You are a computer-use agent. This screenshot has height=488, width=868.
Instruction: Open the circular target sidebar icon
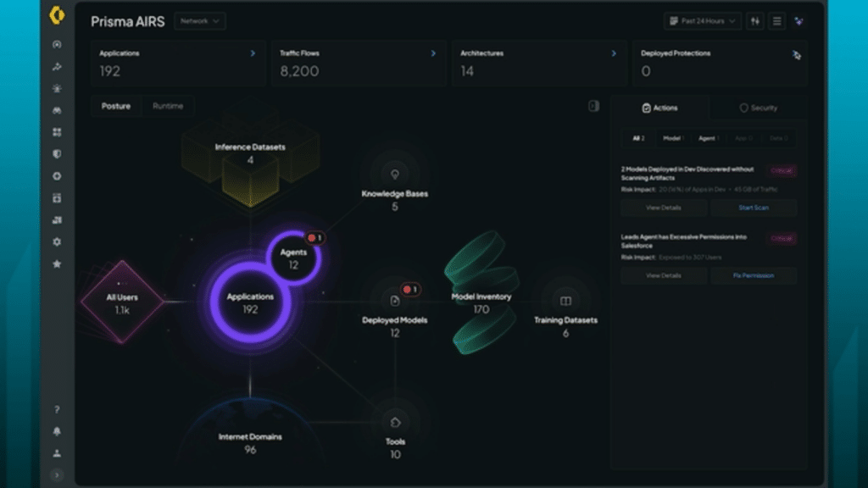click(x=57, y=176)
